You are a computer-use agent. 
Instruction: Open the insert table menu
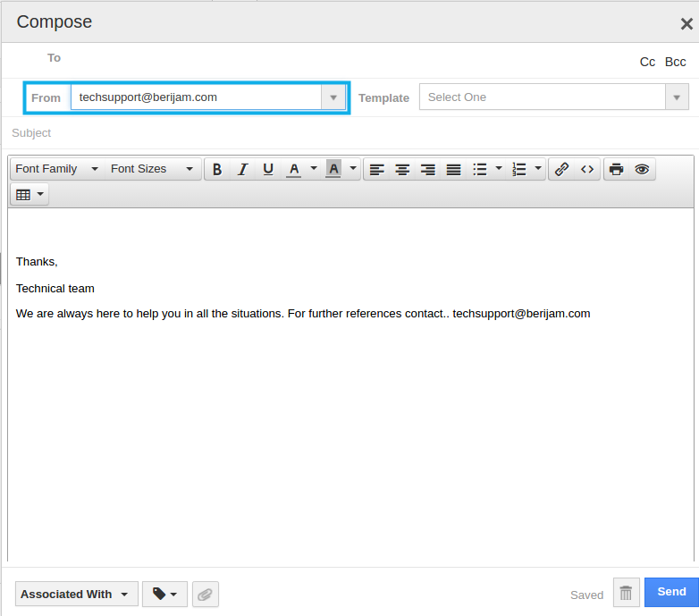coord(29,194)
